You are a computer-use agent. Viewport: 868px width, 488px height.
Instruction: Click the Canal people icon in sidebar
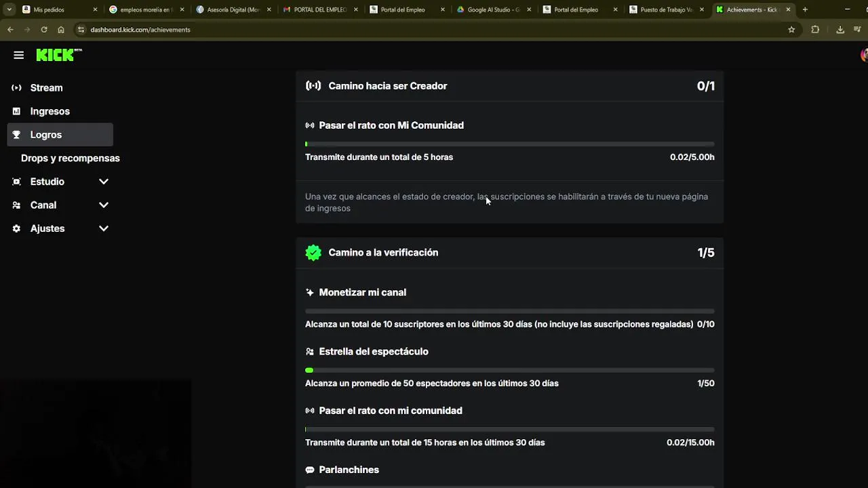tap(16, 205)
